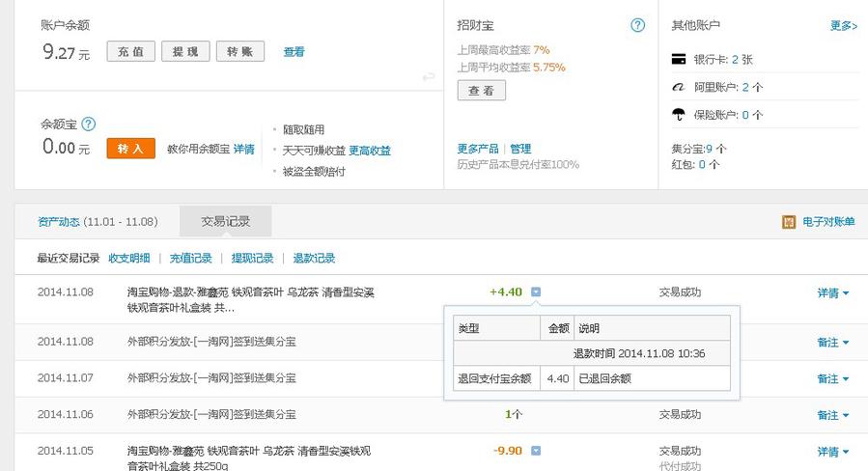Expand the -9.90 amount detail arrow
This screenshot has width=868, height=471.
point(536,451)
